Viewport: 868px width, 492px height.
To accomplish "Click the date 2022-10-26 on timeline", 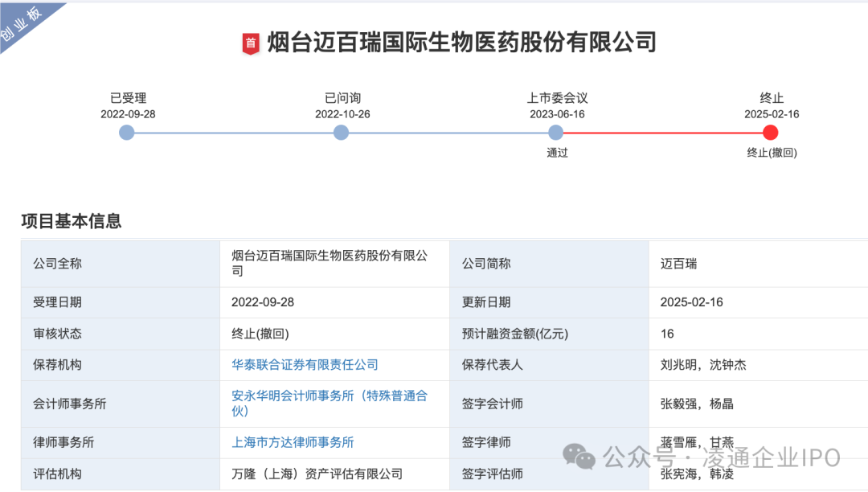I will coord(342,114).
